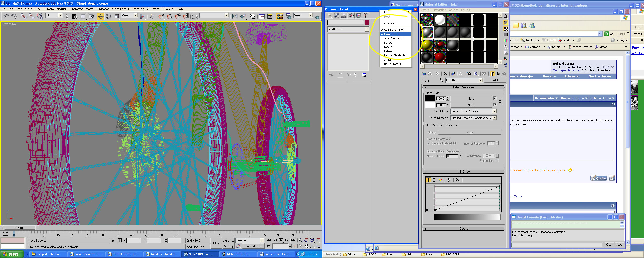
Task: Toggle Selection Lock padlock
Action: point(113,240)
